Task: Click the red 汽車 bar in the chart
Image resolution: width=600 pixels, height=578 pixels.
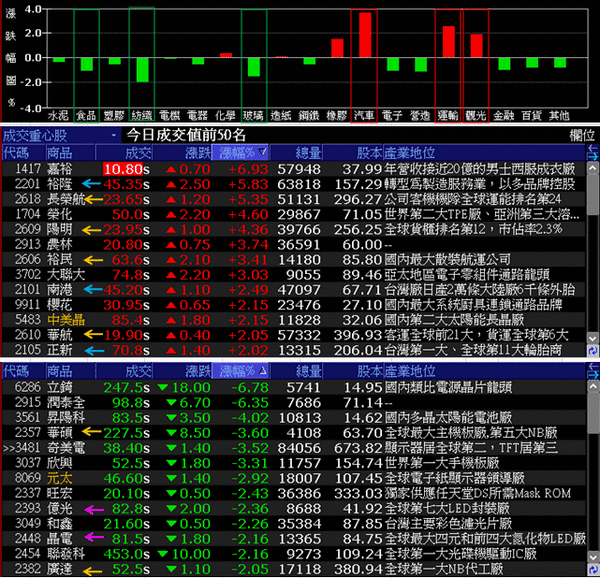Action: 365,35
